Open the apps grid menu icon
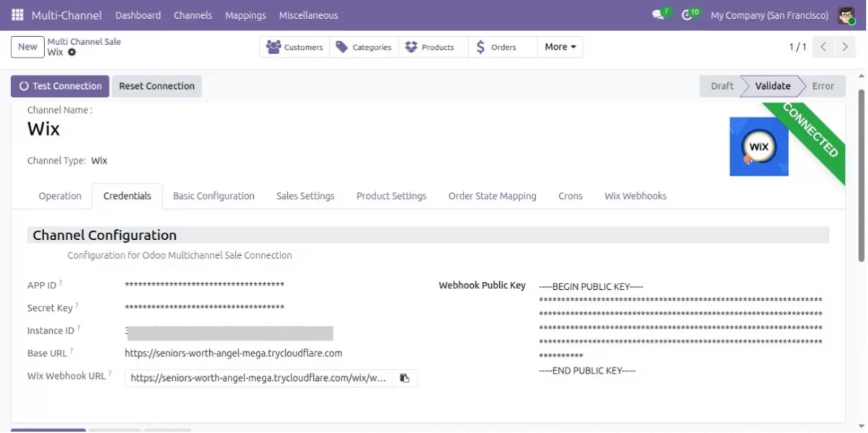The width and height of the screenshot is (868, 433). [x=17, y=14]
